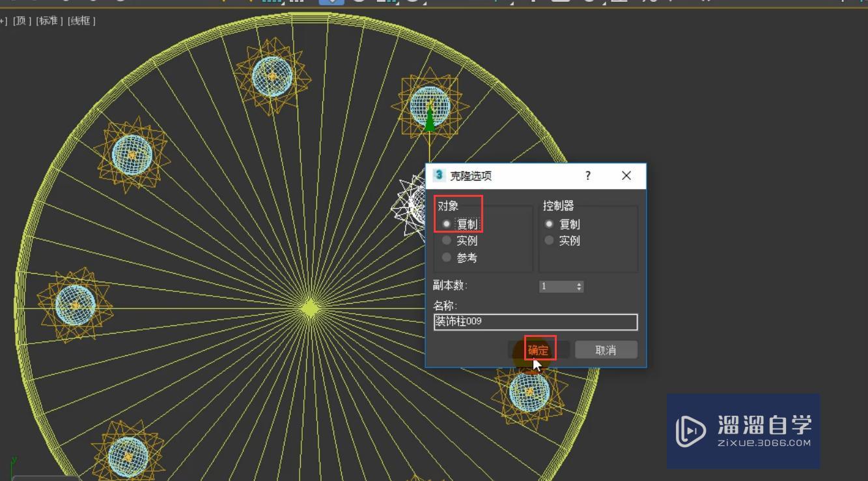This screenshot has width=868, height=481.
Task: Close the 克隆选项 dialog
Action: pos(626,175)
